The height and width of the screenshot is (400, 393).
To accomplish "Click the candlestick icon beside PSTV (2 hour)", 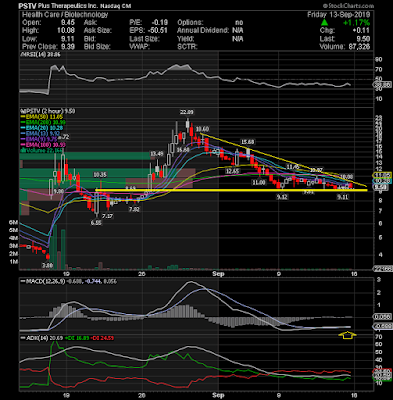I will (23, 111).
